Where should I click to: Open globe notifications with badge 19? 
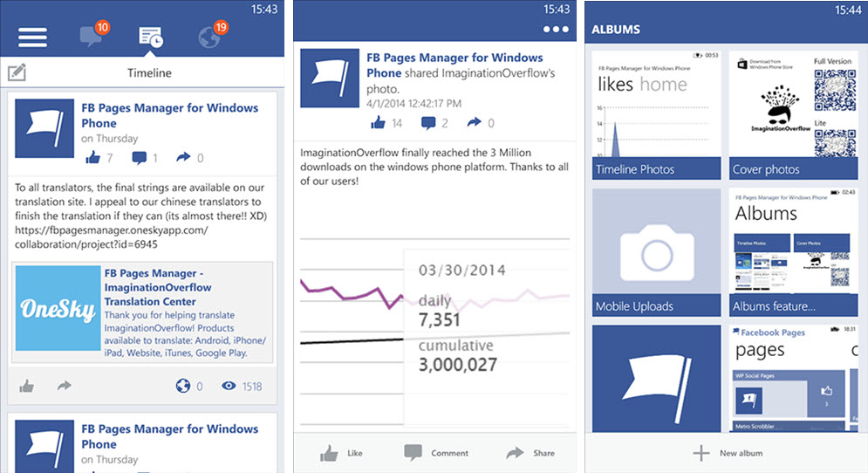tap(213, 35)
